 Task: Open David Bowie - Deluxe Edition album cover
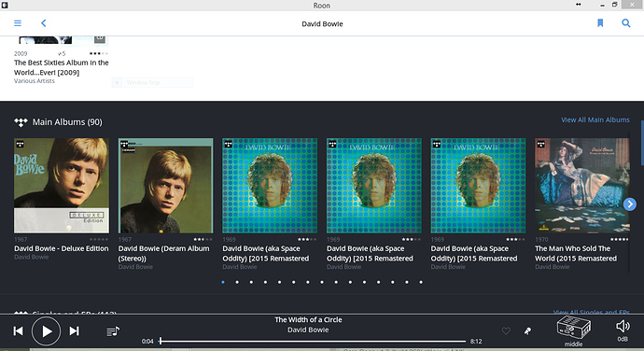pyautogui.click(x=62, y=186)
